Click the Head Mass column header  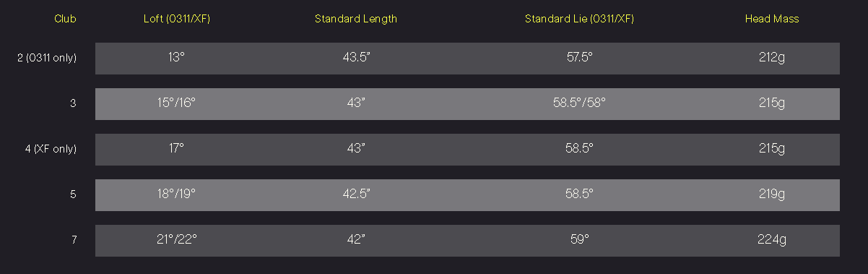click(x=772, y=20)
